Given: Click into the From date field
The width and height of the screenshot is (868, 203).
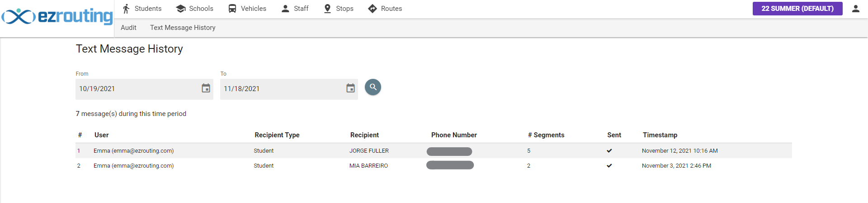Looking at the screenshot, I should tap(138, 89).
